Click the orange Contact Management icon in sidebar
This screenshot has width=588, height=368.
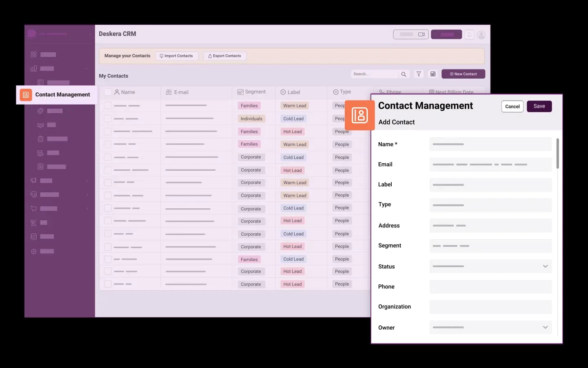[26, 95]
